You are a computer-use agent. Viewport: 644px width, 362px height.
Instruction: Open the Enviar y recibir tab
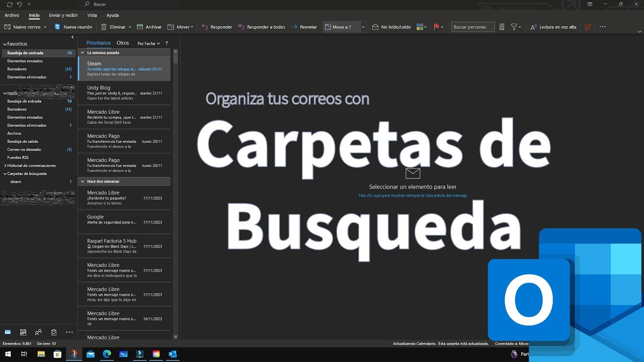(63, 16)
